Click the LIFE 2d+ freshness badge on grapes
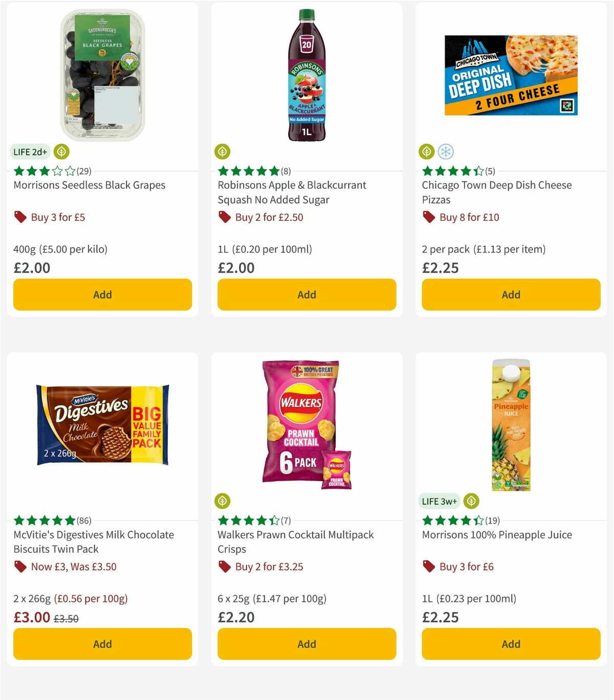 [29, 151]
